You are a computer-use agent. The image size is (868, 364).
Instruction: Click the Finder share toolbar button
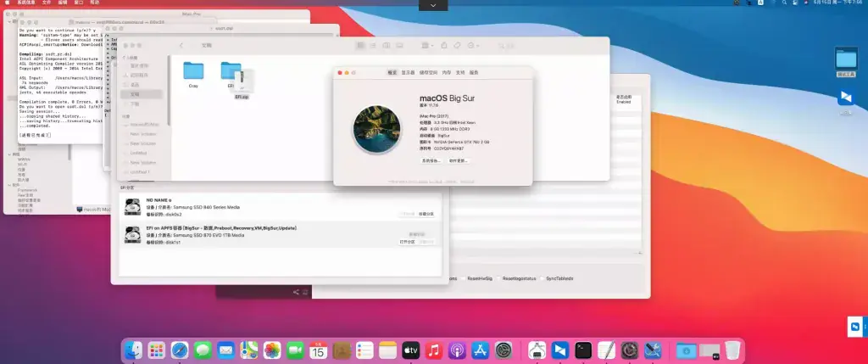(444, 46)
